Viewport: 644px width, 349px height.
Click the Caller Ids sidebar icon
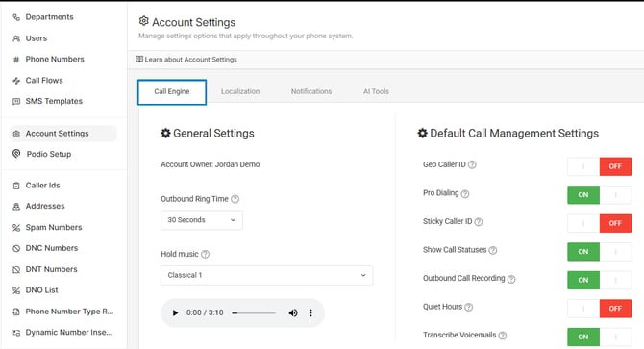pyautogui.click(x=16, y=186)
